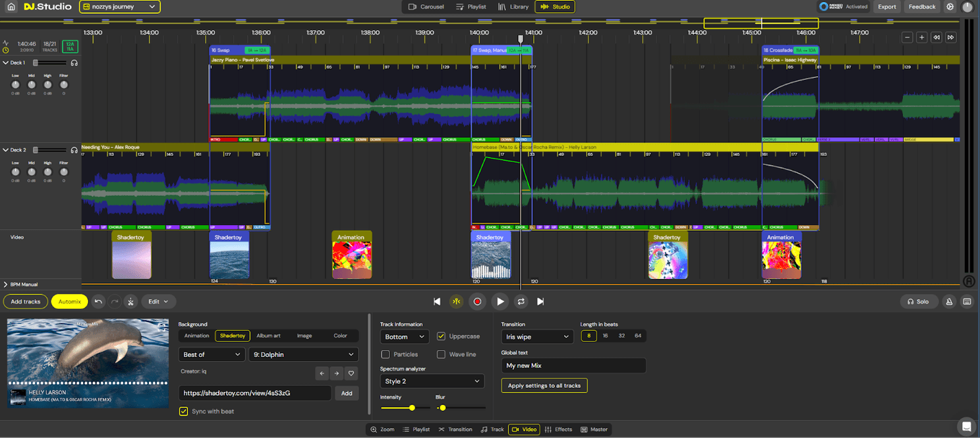Open the Effects panel from bottom bar

click(558, 429)
